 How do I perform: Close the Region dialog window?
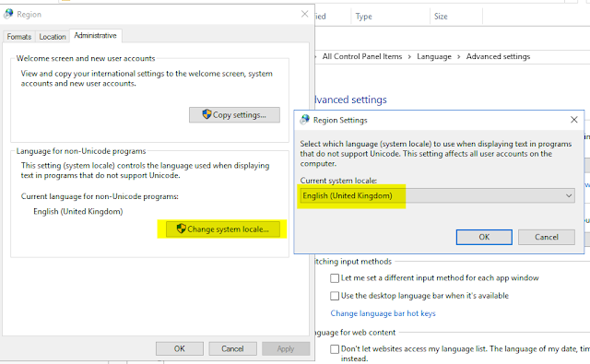305,15
